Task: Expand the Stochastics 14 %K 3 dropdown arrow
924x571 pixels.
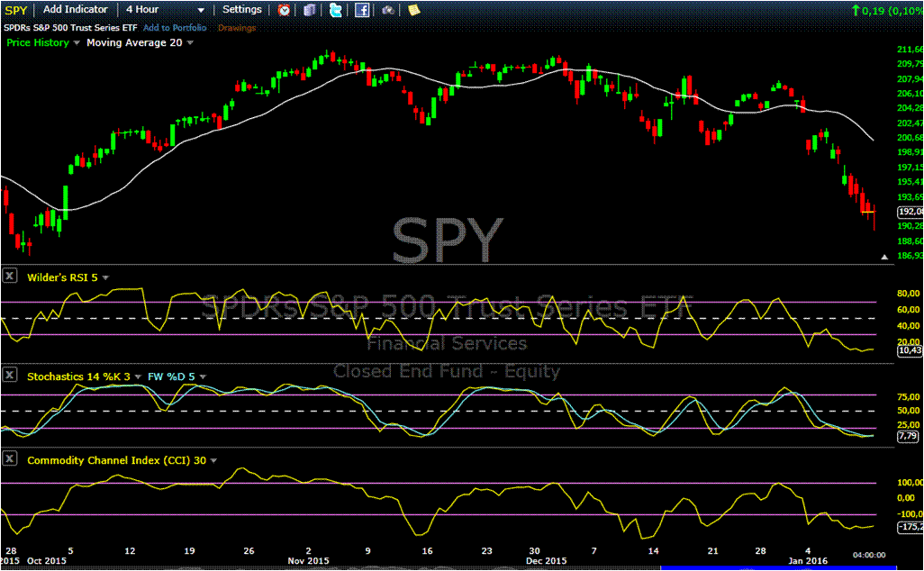Action: 138,376
